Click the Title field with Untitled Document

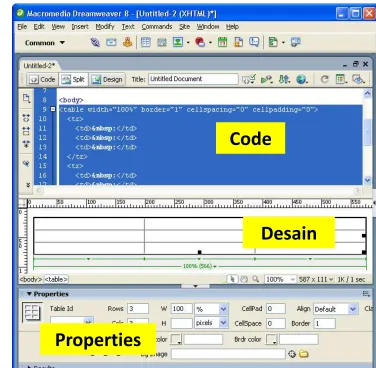pyautogui.click(x=193, y=79)
